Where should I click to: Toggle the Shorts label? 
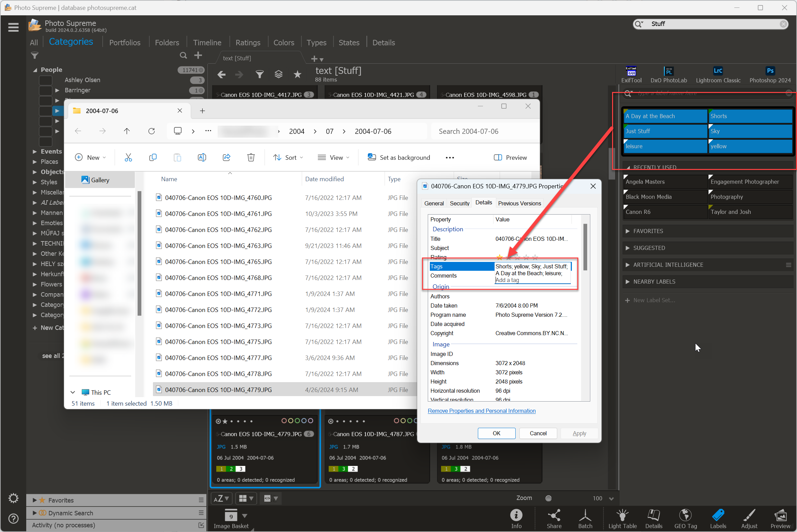coord(750,116)
